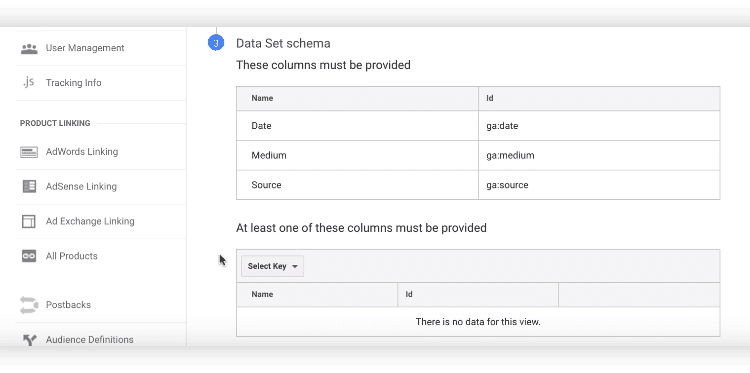Viewport: 750px width, 373px height.
Task: Click the Postbacks arrows icon
Action: [x=29, y=305]
